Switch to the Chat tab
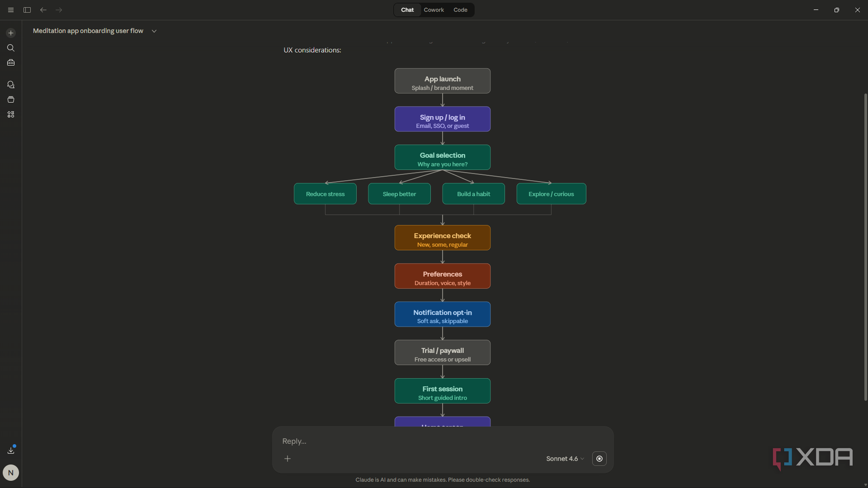 (x=407, y=10)
